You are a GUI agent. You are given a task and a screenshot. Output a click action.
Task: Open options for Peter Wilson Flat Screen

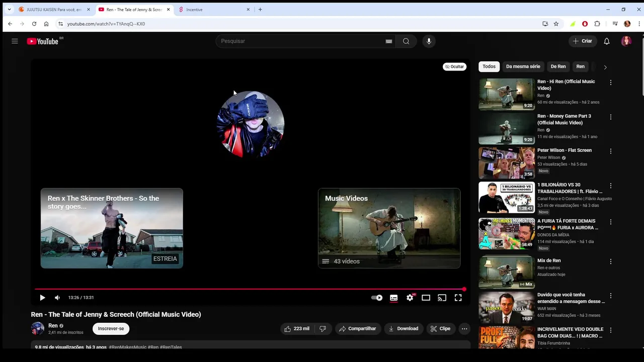tap(611, 151)
